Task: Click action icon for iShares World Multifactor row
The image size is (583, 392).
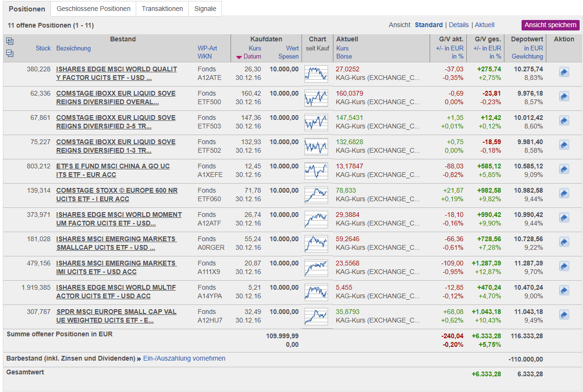Action: coord(564,291)
